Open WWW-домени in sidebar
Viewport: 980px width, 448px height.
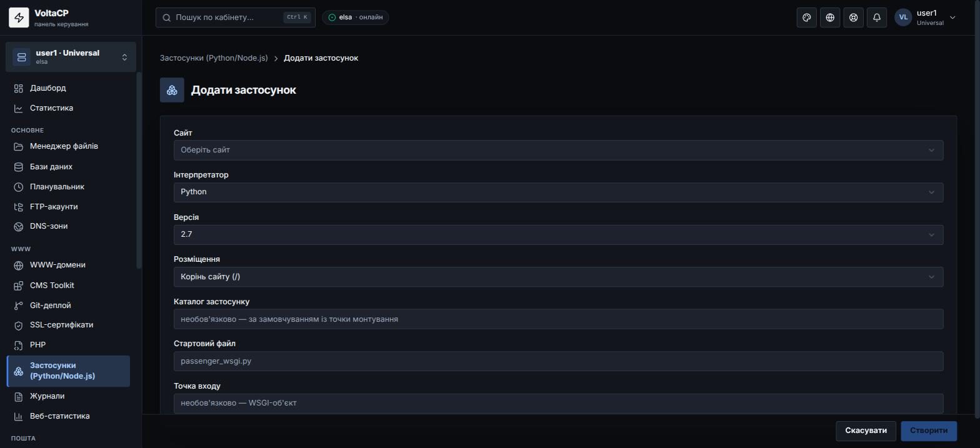coord(68,265)
